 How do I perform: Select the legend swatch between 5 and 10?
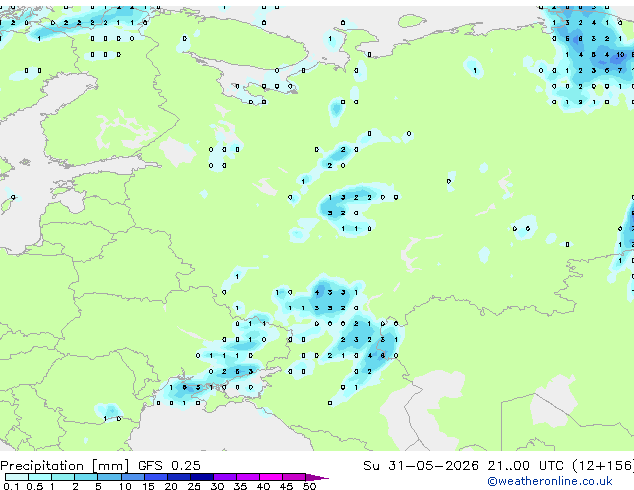(x=109, y=477)
